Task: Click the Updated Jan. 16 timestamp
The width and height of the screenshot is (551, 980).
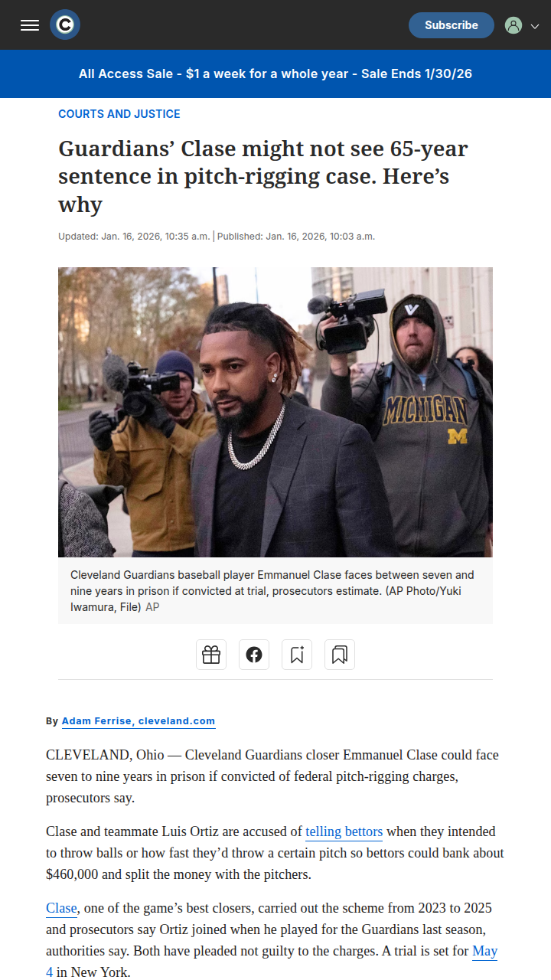Action: coord(134,237)
